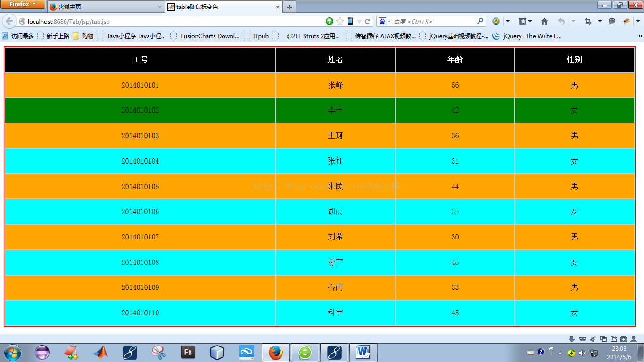Image resolution: width=644 pixels, height=362 pixels.
Task: Click the 工号 column header
Action: tap(140, 60)
